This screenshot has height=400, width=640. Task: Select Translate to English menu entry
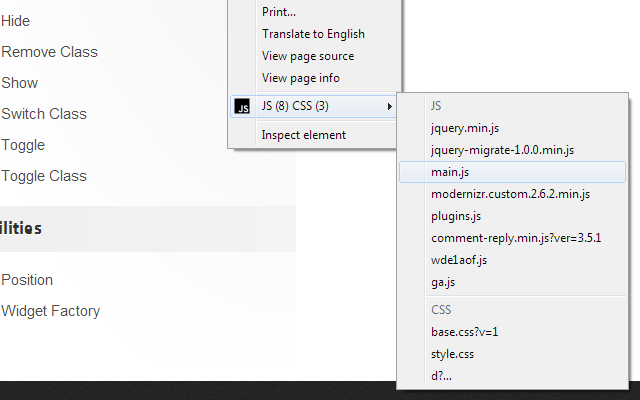pos(314,34)
